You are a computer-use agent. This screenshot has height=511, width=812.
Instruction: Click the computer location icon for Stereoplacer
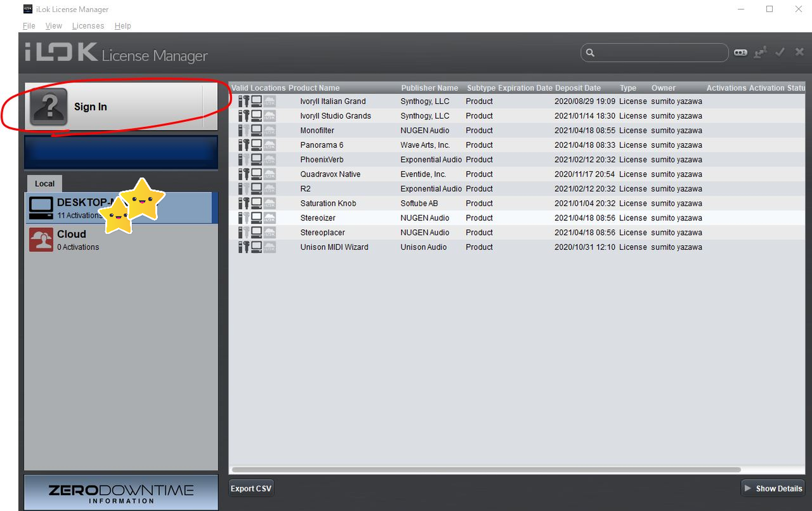(257, 232)
